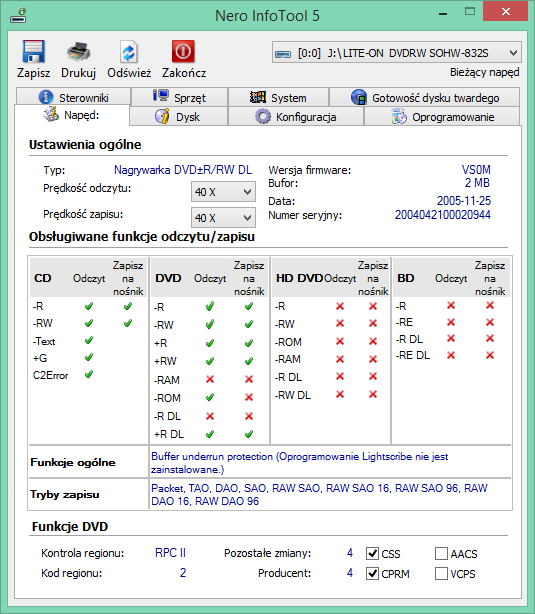Click the RPC II region control value

pyautogui.click(x=170, y=553)
